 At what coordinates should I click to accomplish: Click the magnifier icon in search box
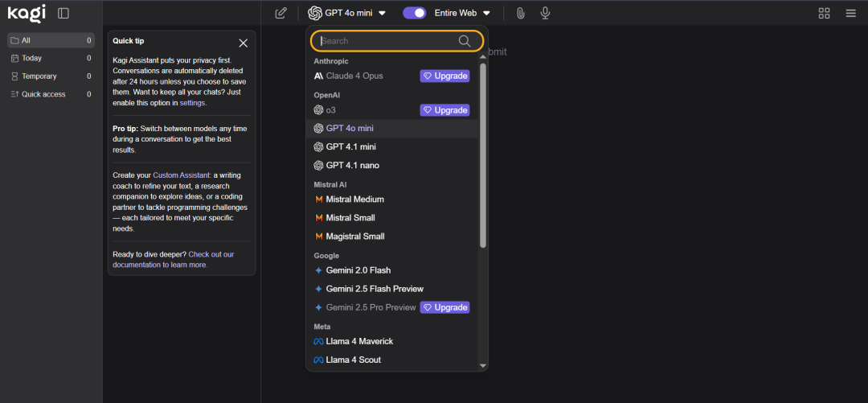tap(465, 41)
